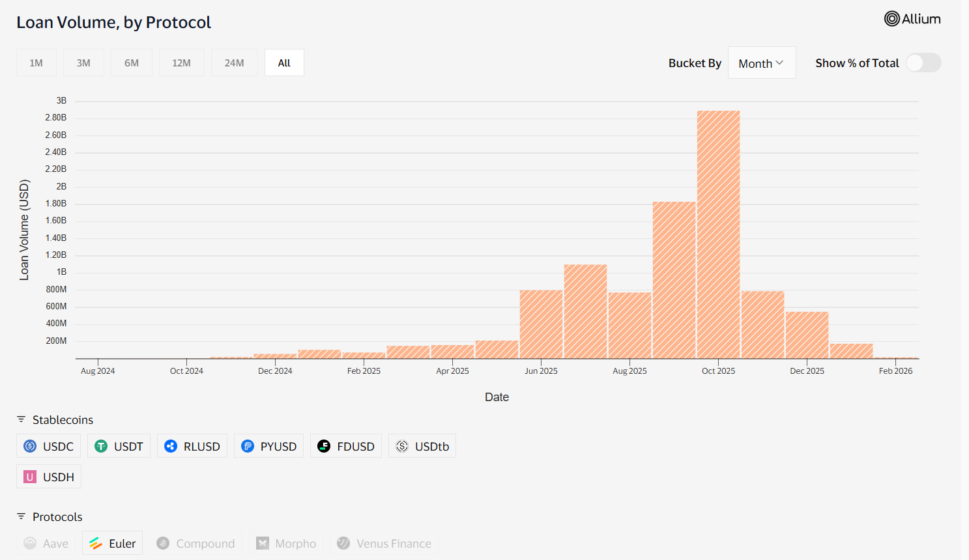The height and width of the screenshot is (560, 969).
Task: Click the filter control beside Stablecoins
Action: point(20,419)
